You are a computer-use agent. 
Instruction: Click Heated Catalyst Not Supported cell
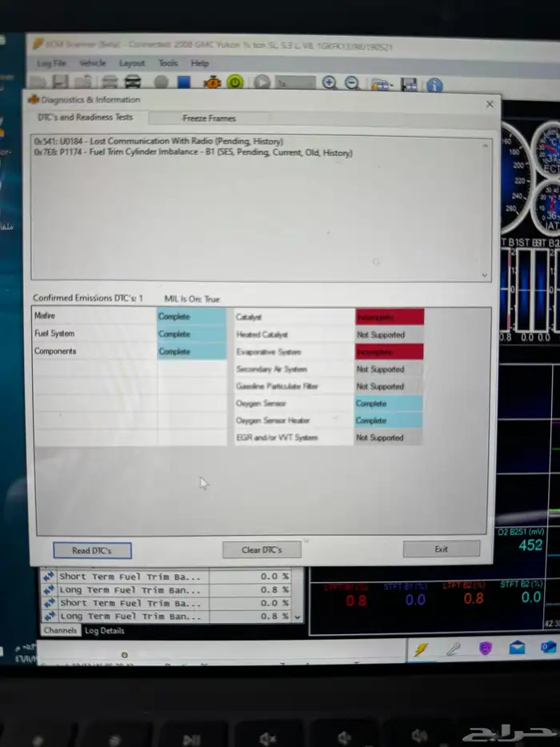click(x=389, y=335)
